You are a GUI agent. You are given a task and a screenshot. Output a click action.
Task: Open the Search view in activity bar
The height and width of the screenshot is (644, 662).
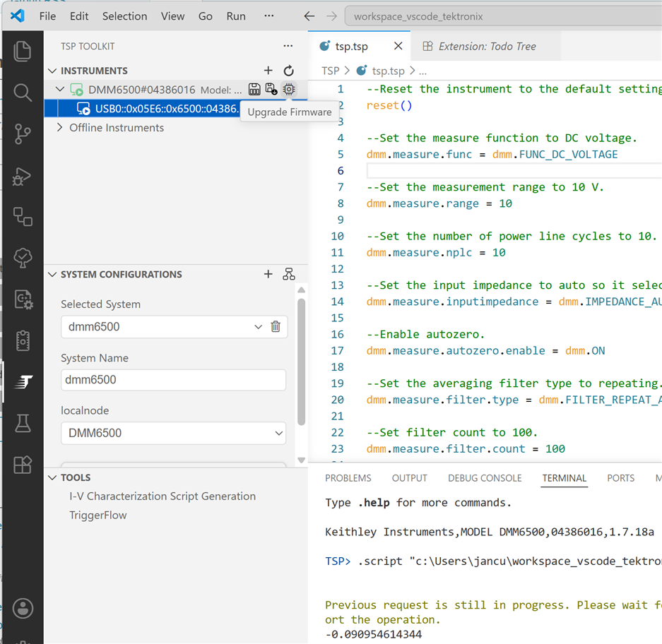[x=23, y=93]
